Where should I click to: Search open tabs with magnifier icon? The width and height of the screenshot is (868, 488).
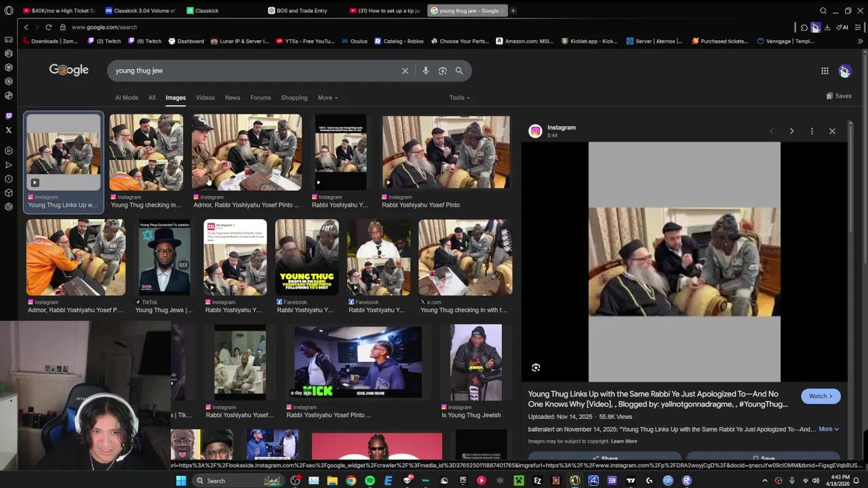pyautogui.click(x=823, y=11)
